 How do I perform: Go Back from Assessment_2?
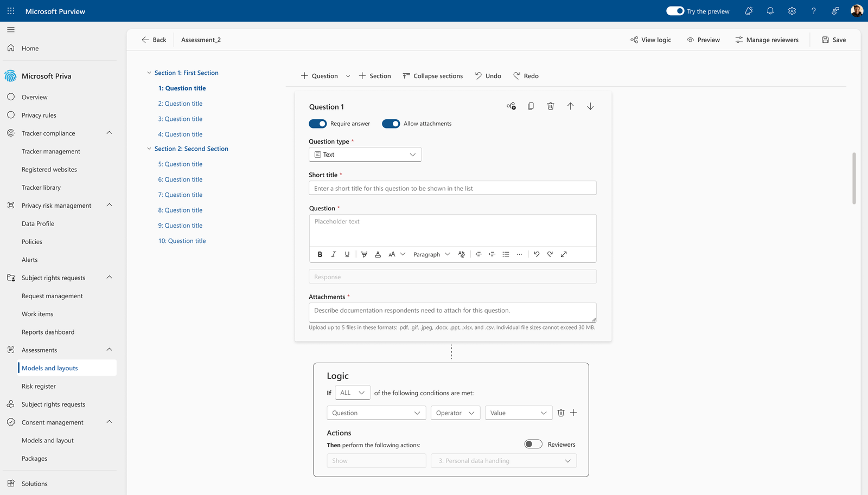154,40
